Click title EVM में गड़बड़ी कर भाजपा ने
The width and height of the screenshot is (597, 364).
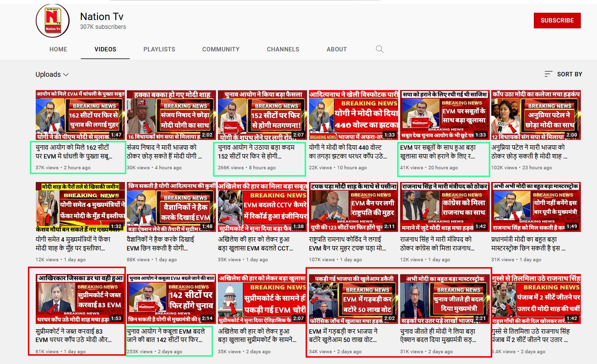coord(348,336)
